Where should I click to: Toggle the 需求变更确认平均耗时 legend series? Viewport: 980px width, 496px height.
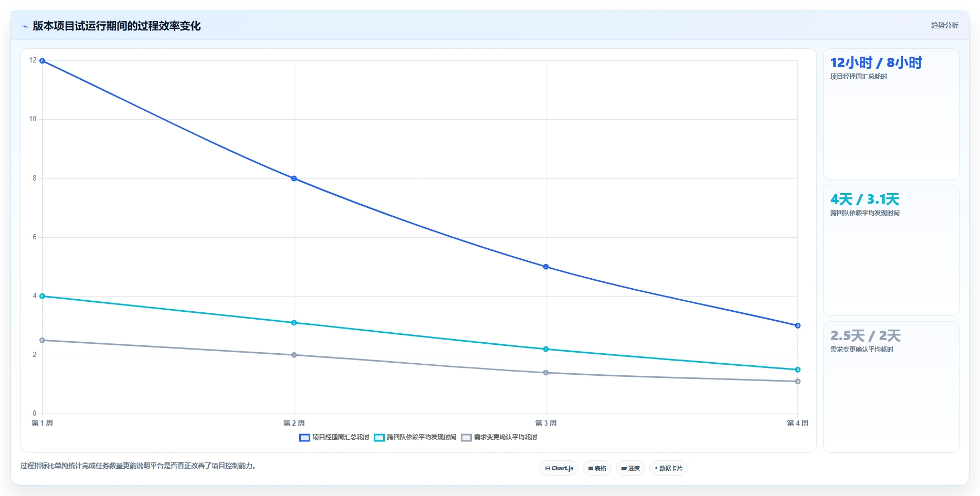[x=499, y=437]
